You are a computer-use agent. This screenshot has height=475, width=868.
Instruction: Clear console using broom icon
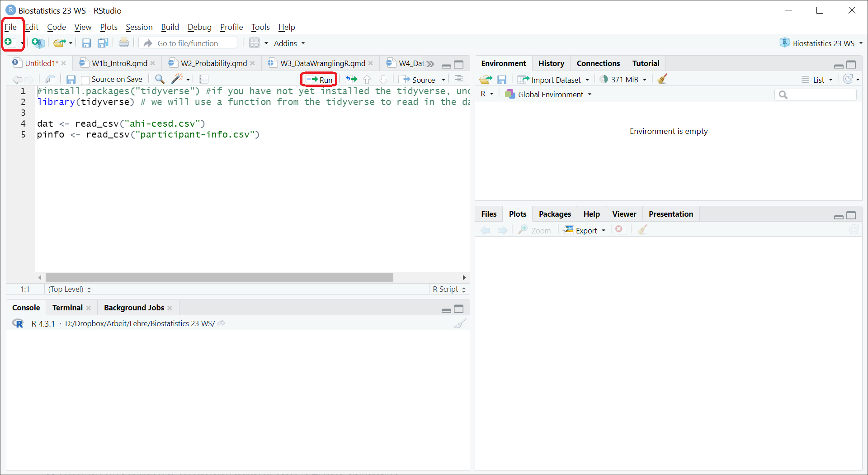coord(459,323)
